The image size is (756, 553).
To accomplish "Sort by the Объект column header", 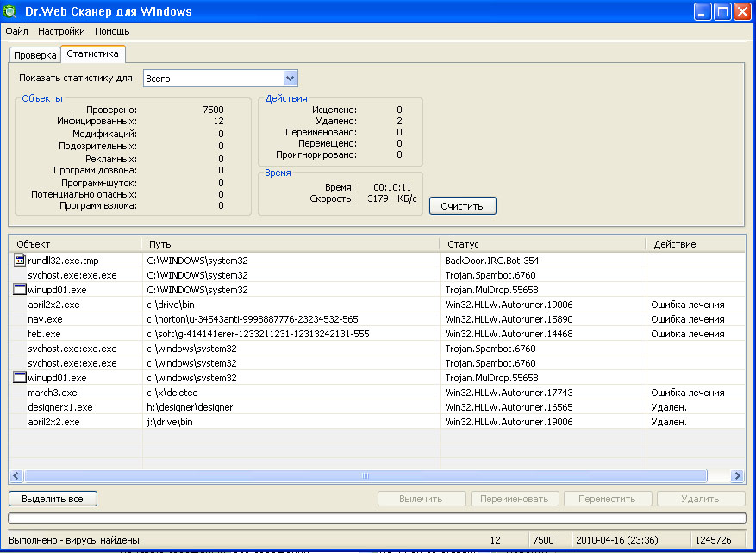I will coord(76,244).
